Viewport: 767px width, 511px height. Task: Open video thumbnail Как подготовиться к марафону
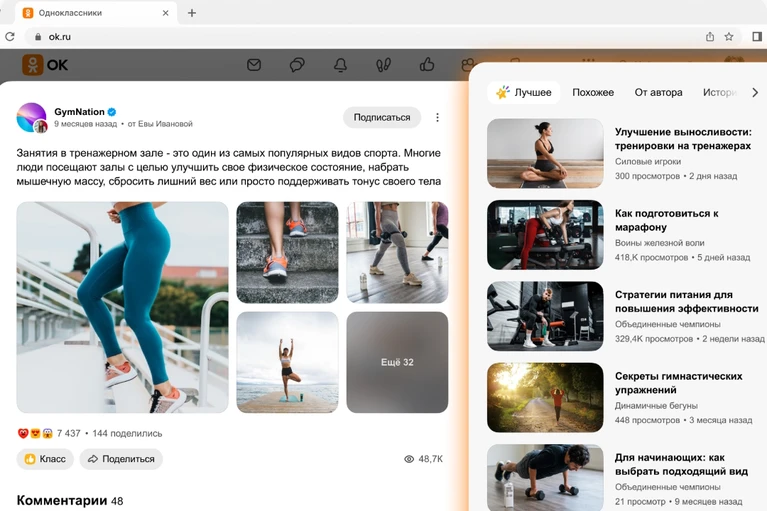pyautogui.click(x=545, y=234)
